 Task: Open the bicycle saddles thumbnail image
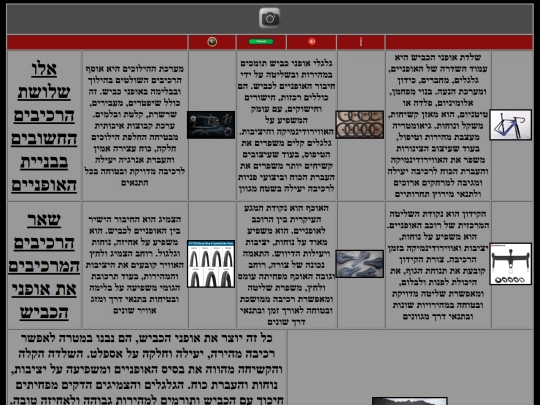coord(360,264)
